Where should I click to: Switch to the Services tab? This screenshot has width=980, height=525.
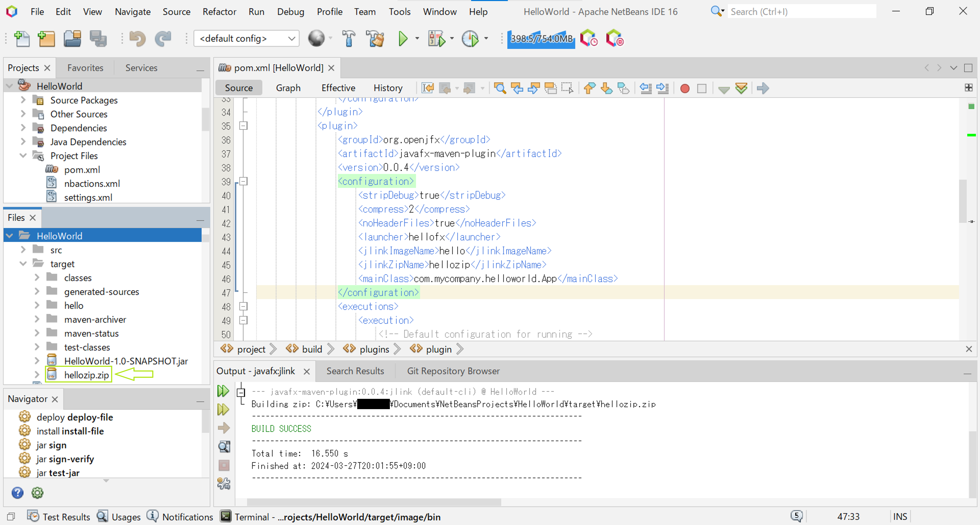(x=141, y=68)
